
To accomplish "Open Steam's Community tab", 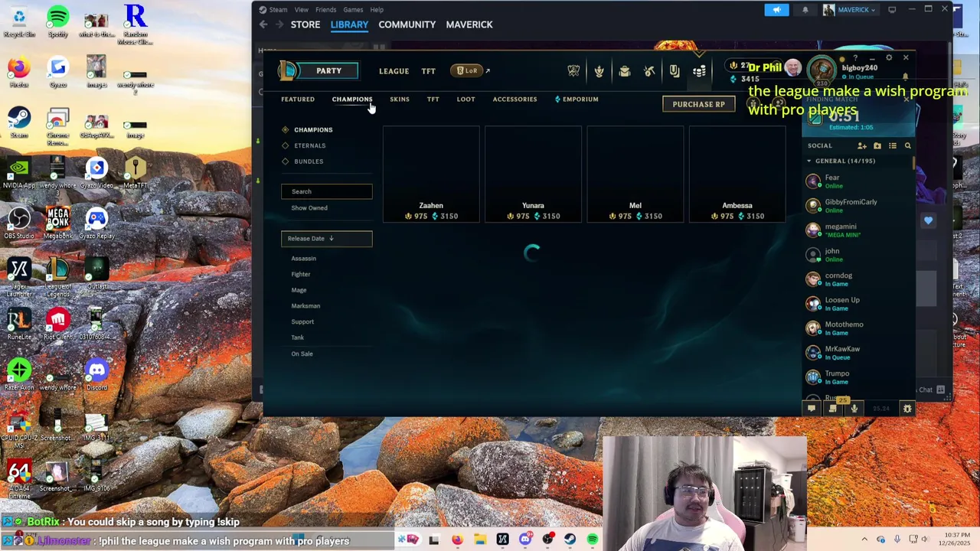I will [407, 24].
